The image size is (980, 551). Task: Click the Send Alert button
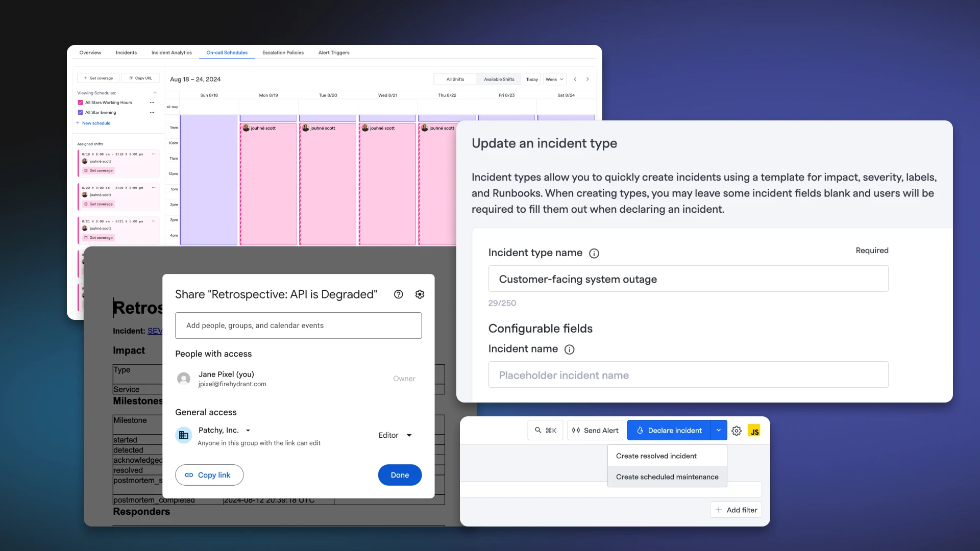point(595,431)
